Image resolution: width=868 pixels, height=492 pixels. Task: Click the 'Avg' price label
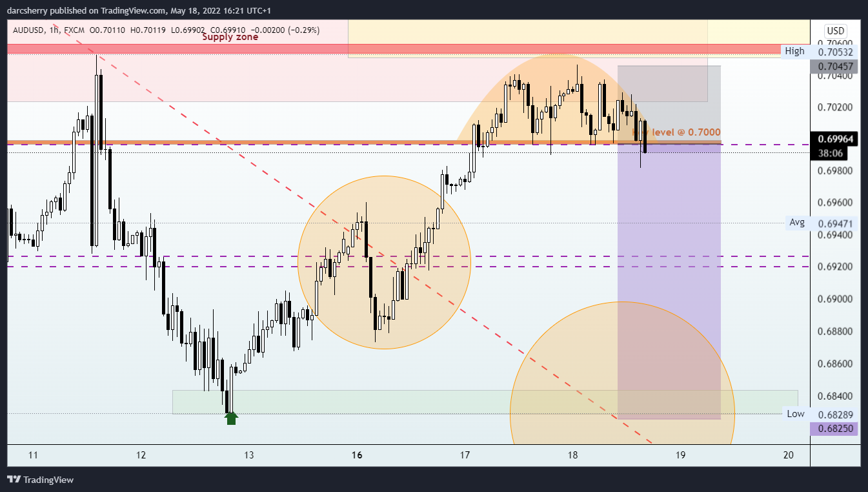[797, 223]
